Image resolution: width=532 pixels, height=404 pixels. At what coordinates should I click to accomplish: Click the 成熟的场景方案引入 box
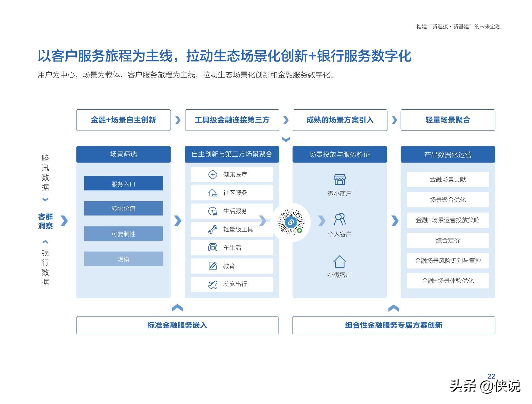340,120
